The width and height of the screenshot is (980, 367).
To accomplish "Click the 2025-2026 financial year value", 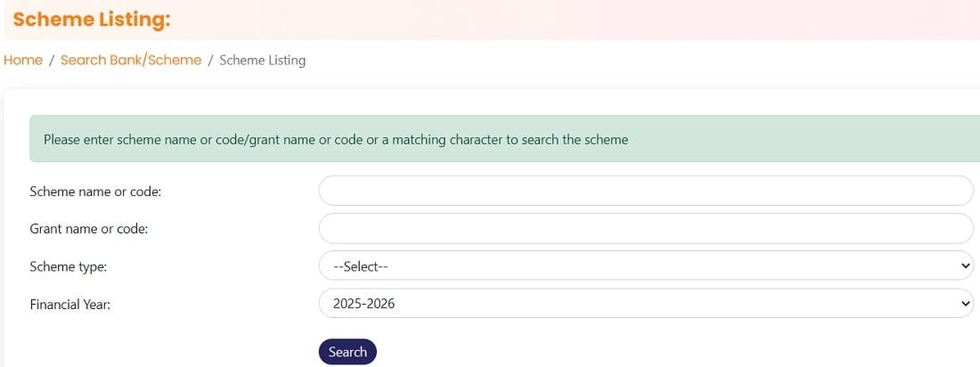I will point(363,304).
